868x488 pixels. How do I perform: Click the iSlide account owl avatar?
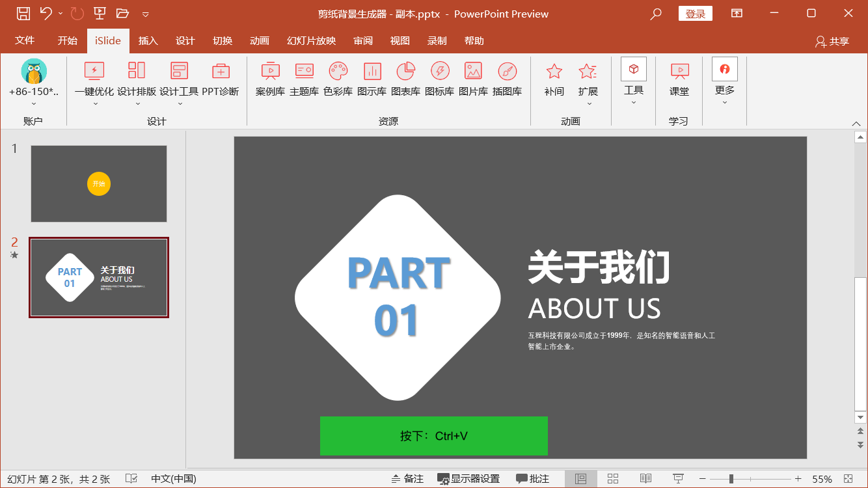point(34,72)
